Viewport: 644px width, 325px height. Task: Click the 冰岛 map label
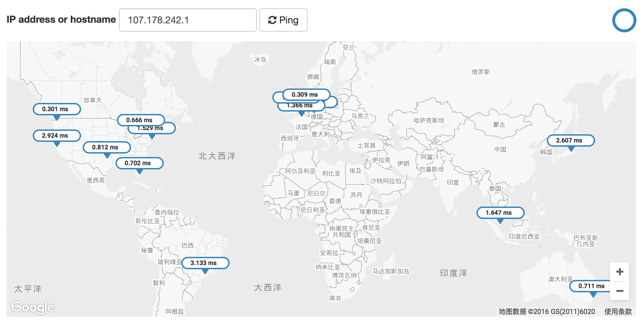[260, 60]
